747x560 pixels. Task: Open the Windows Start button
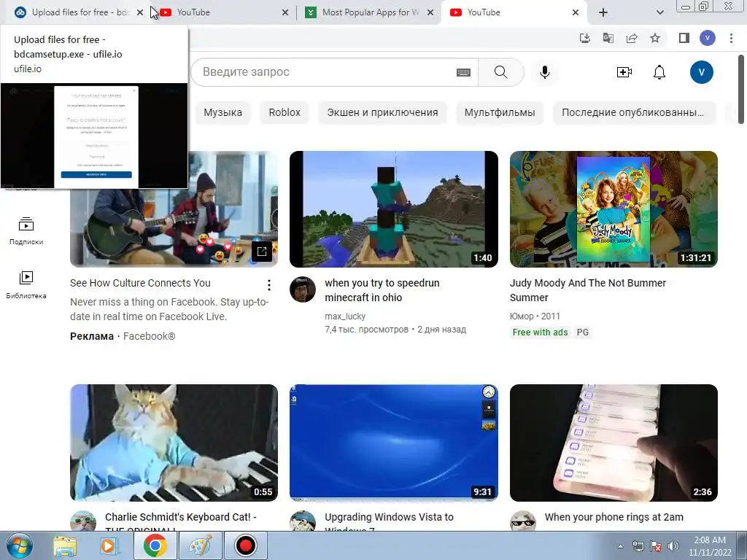coord(19,545)
